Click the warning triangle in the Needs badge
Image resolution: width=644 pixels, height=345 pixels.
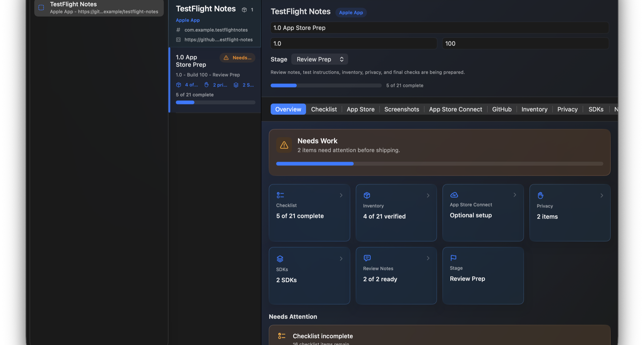226,58
